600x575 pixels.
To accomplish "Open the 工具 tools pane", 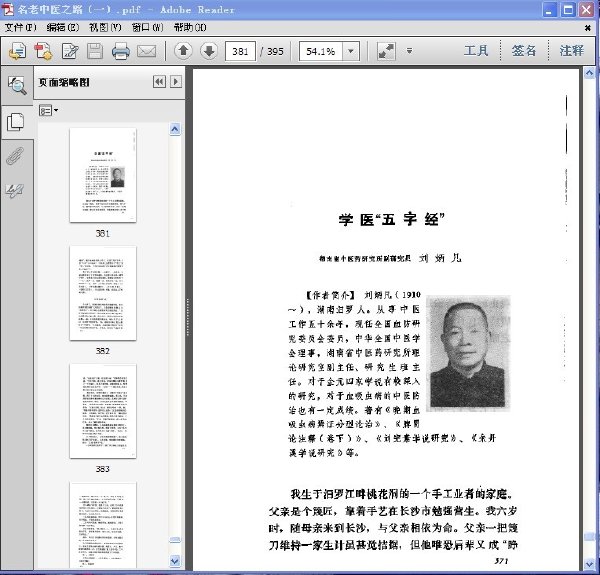I will [x=476, y=50].
